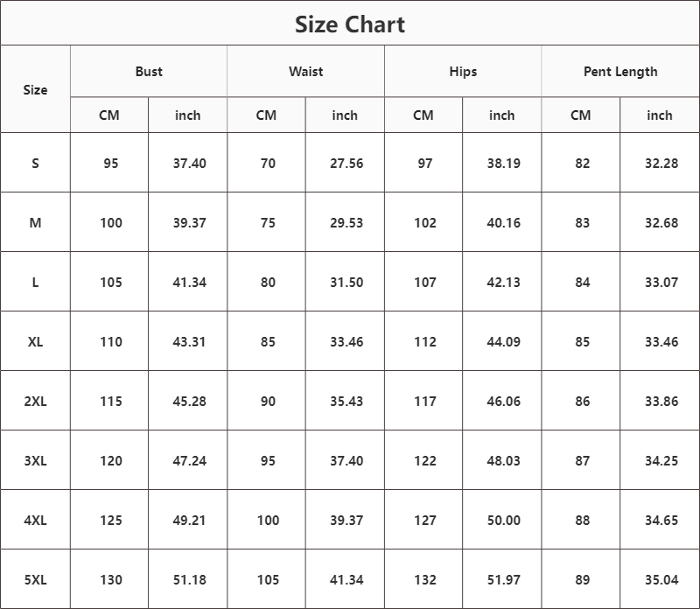Select the 35.04 pent length value
This screenshot has width=700, height=609.
[661, 579]
